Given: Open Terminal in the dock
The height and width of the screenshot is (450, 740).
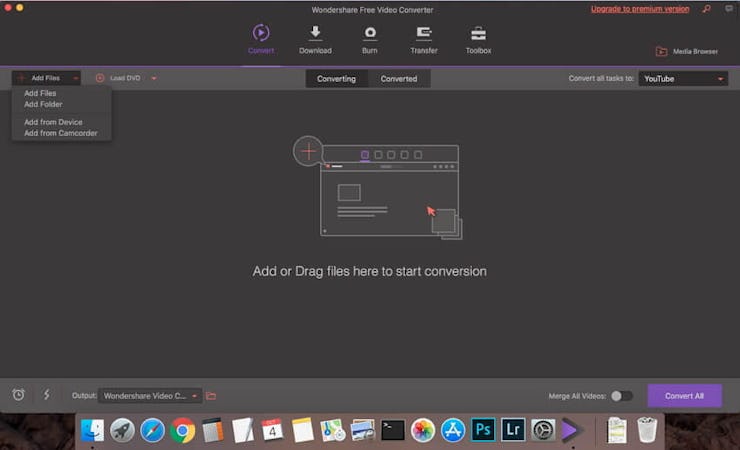Looking at the screenshot, I should [393, 430].
